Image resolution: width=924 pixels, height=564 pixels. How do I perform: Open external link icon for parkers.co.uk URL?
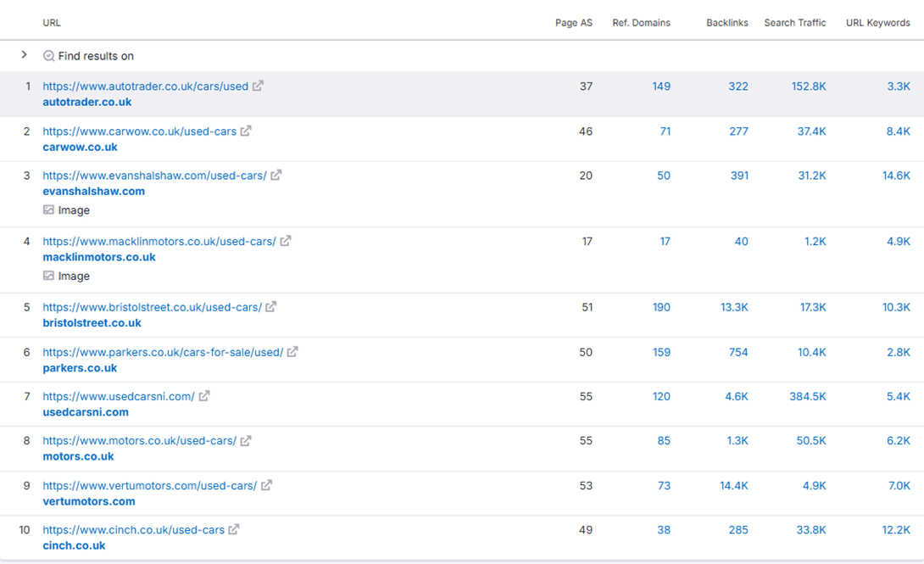coord(292,352)
